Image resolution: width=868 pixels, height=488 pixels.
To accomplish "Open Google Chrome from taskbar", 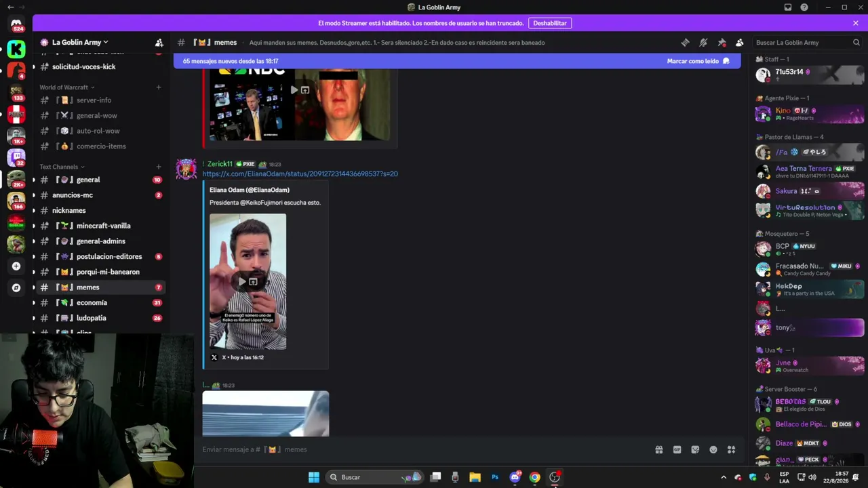I will tap(535, 477).
